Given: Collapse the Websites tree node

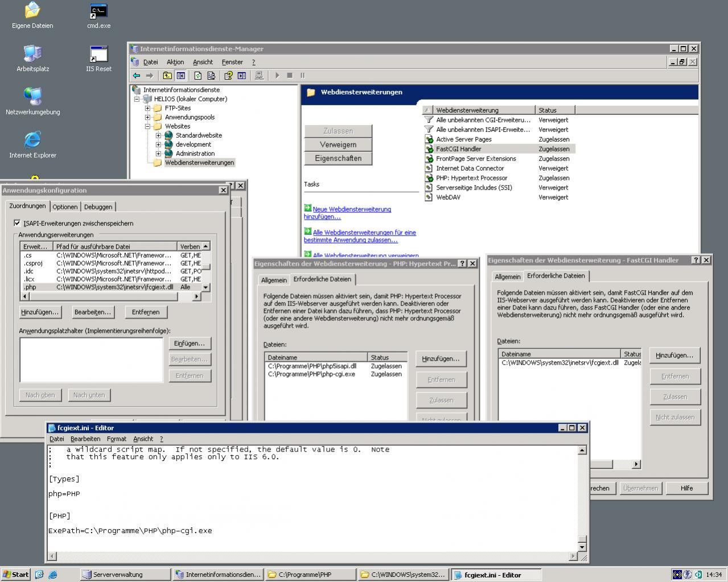Looking at the screenshot, I should coord(147,126).
